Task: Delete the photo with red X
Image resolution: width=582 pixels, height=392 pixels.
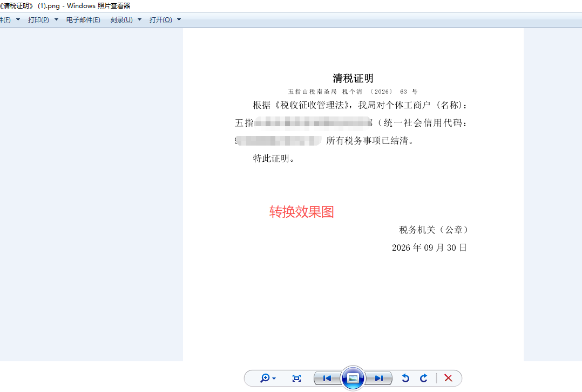Action: pyautogui.click(x=448, y=379)
